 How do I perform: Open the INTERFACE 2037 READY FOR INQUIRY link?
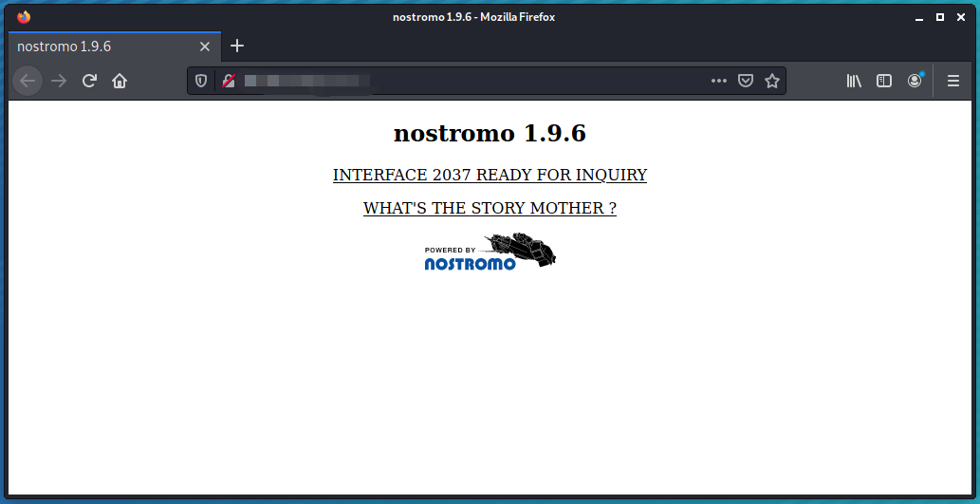(490, 175)
